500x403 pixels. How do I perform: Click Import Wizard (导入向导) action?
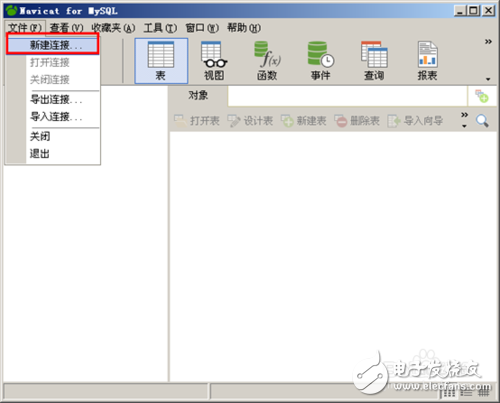(x=415, y=121)
